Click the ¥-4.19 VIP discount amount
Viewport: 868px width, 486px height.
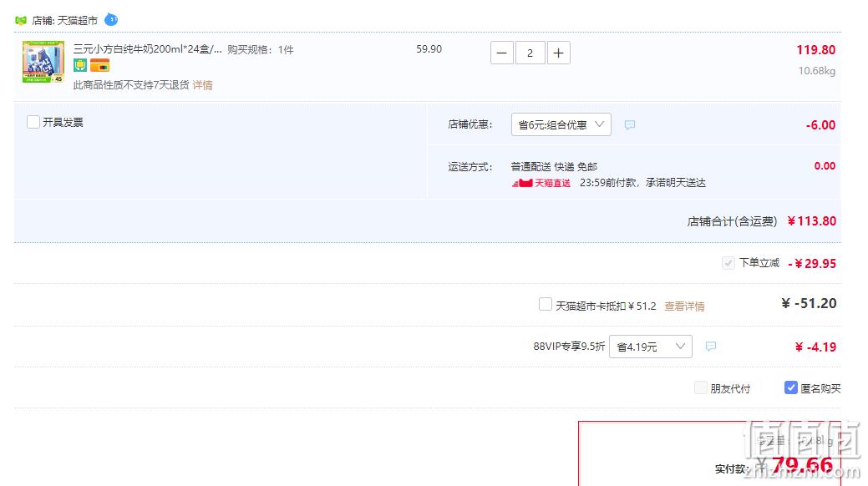pos(815,347)
